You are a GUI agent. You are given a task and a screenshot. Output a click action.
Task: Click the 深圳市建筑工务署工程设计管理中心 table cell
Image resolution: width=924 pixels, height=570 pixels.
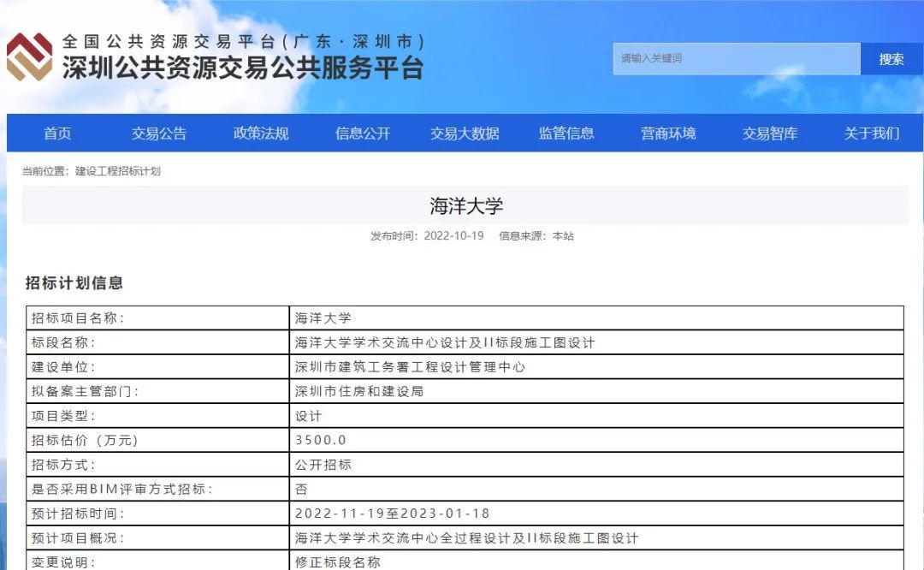[410, 367]
